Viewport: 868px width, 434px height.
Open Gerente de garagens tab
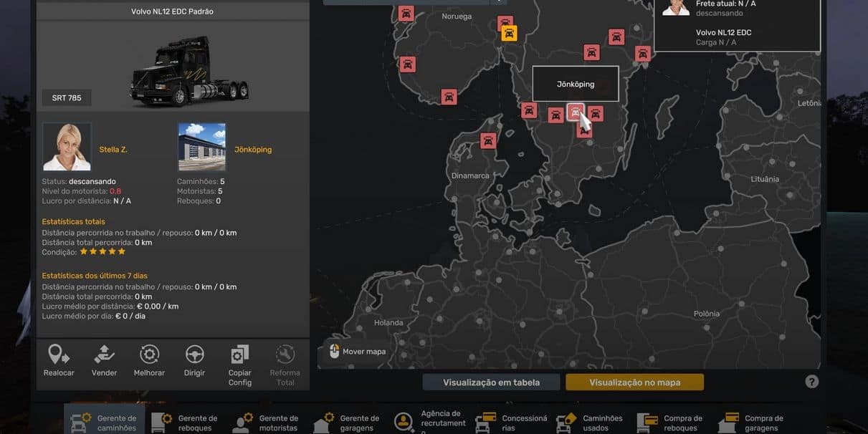click(347, 423)
